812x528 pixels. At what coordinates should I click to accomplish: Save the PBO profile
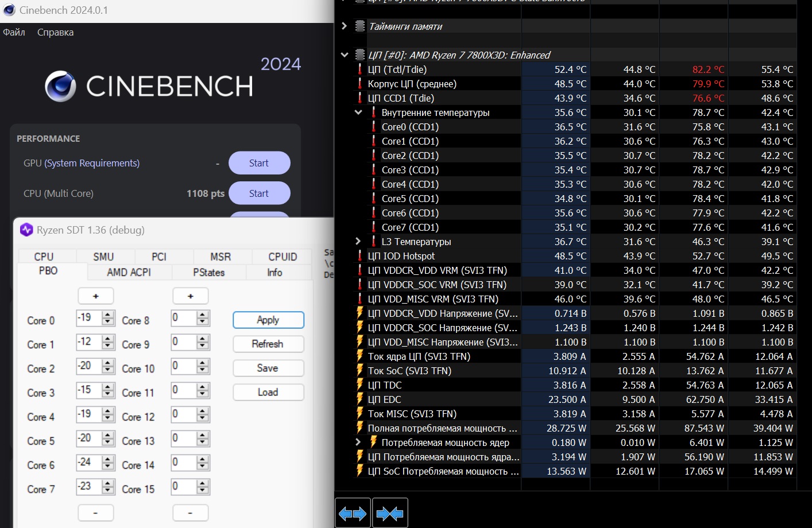point(268,368)
